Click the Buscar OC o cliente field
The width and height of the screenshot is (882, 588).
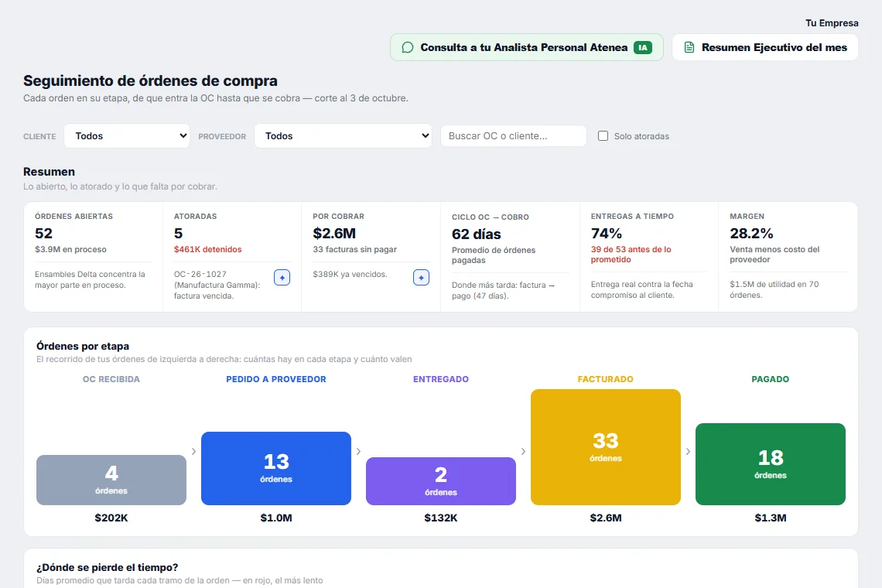[514, 136]
